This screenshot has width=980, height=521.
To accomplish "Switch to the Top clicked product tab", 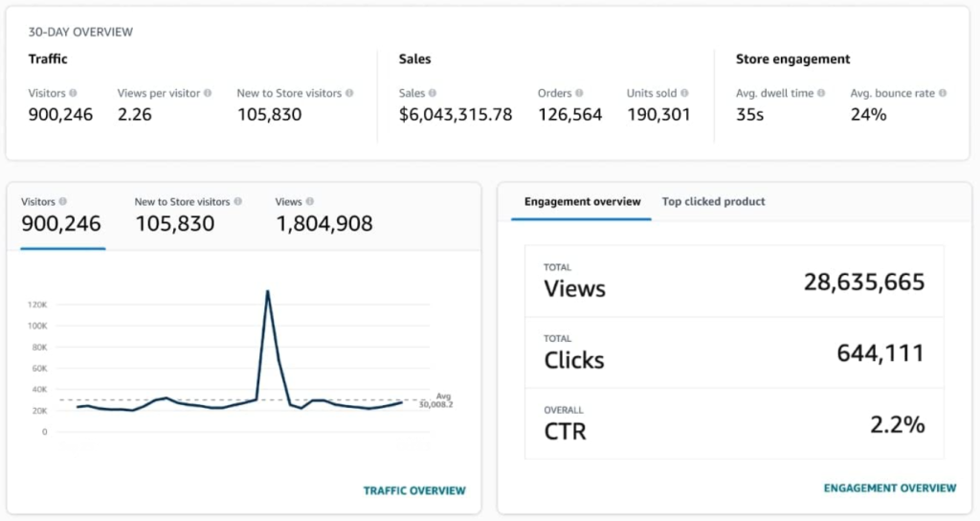I will tap(713, 202).
